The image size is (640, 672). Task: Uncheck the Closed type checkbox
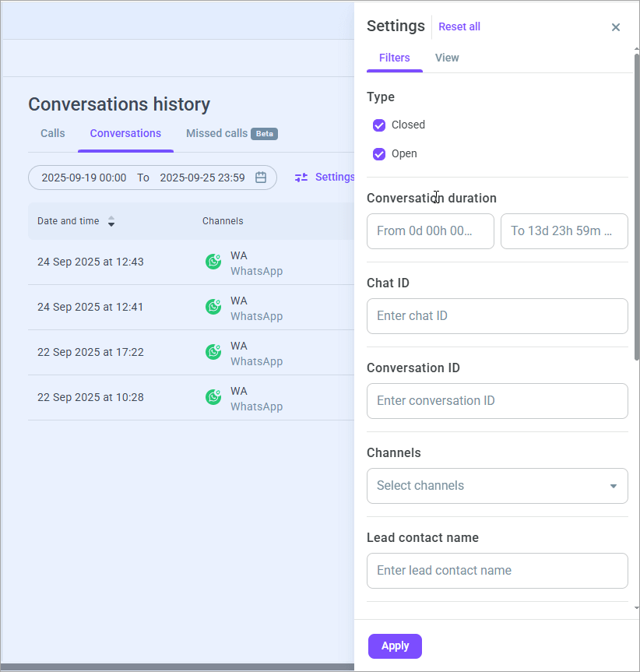(x=379, y=125)
